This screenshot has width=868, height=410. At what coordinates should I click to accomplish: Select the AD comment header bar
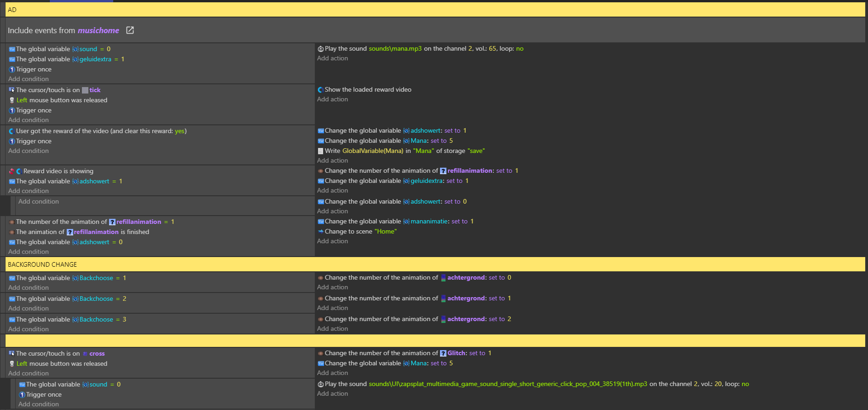coord(435,10)
